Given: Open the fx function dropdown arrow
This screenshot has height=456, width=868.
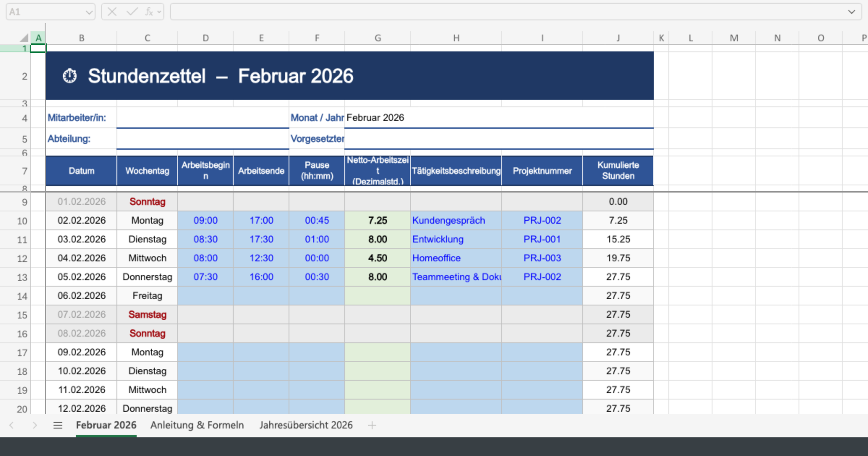Looking at the screenshot, I should pos(159,12).
